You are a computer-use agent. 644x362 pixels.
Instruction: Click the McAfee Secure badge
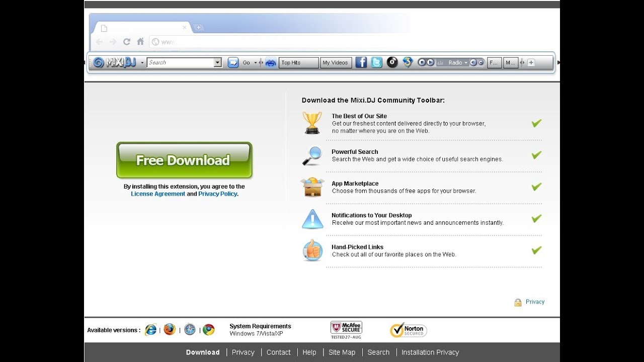(x=346, y=330)
